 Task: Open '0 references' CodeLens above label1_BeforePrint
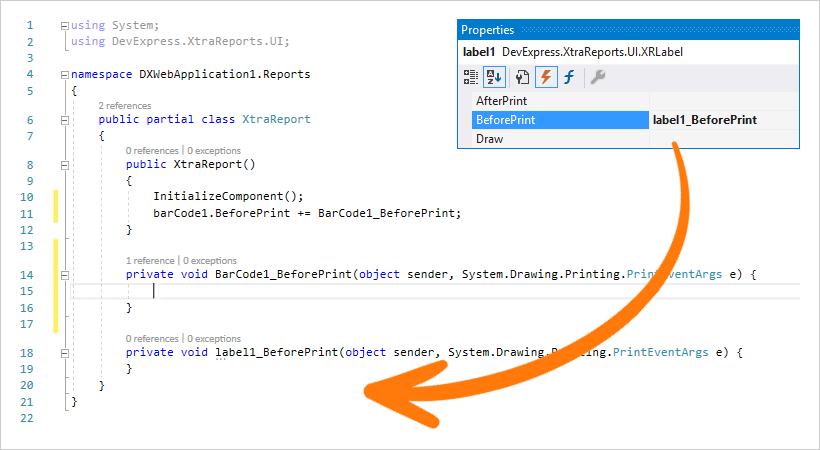click(152, 339)
